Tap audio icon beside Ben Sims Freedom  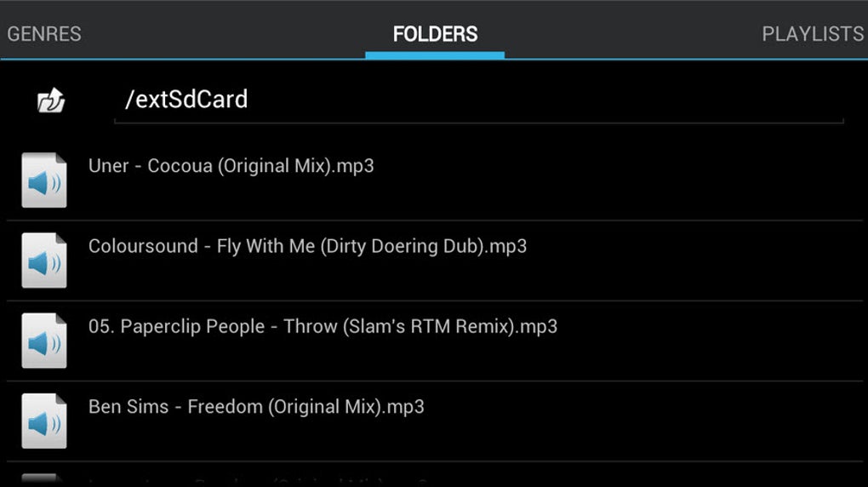(44, 421)
